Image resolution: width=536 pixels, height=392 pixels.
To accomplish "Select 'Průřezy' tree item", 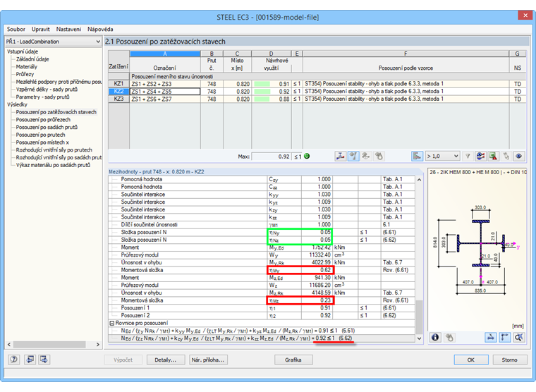I will coord(25,74).
